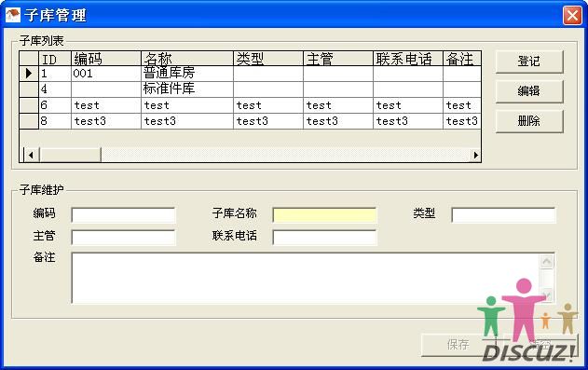The width and height of the screenshot is (588, 370).
Task: Click the grid scroll-left arrow
Action: click(x=31, y=155)
